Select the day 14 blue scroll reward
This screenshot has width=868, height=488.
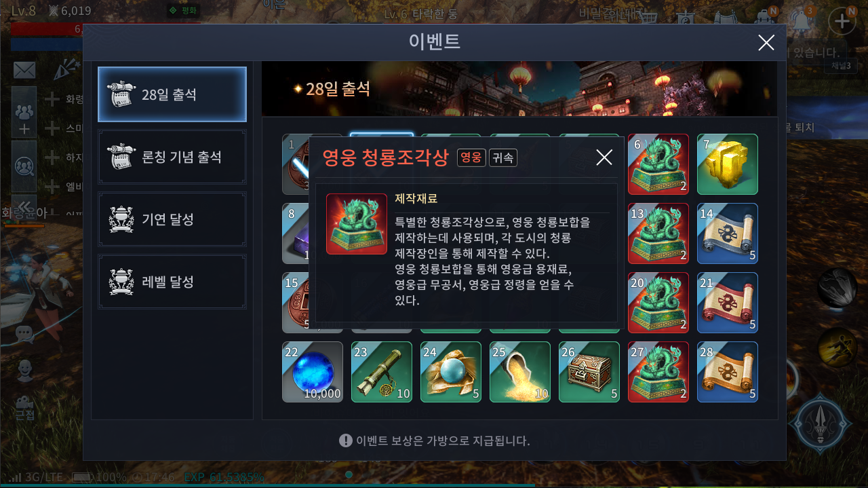click(x=727, y=233)
